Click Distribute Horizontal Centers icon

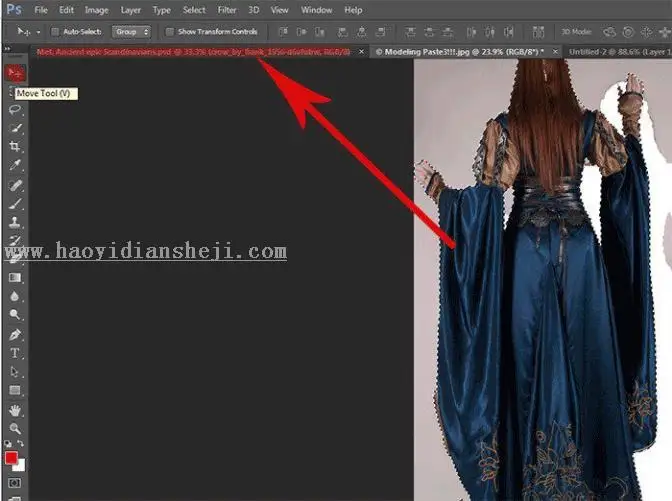(490, 32)
